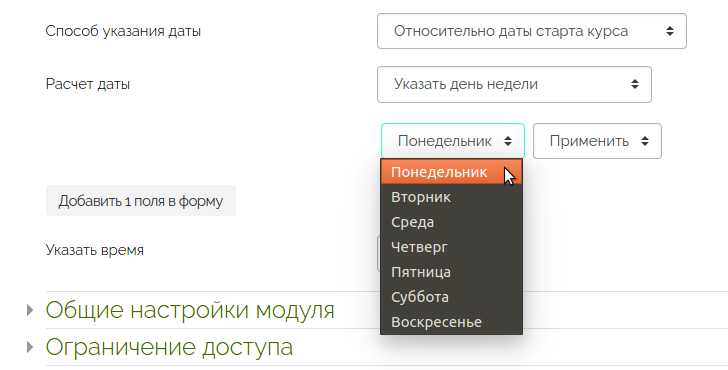
Task: Expand 'Ограничение доступа' section triangle
Action: tap(30, 347)
